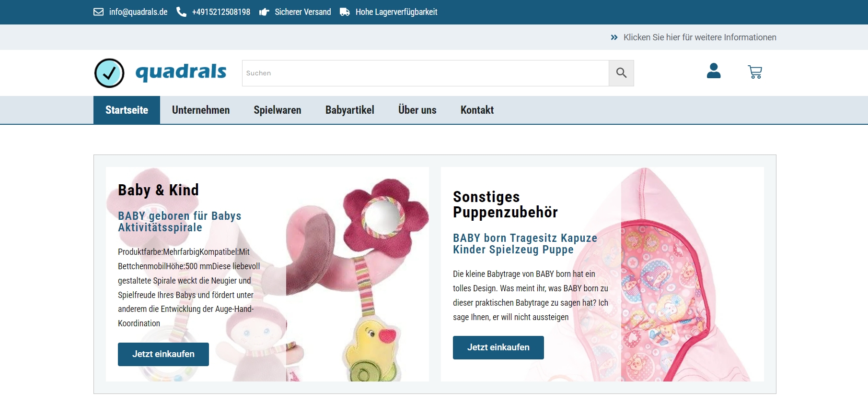This screenshot has width=868, height=417.
Task: Open the user account icon
Action: [714, 71]
